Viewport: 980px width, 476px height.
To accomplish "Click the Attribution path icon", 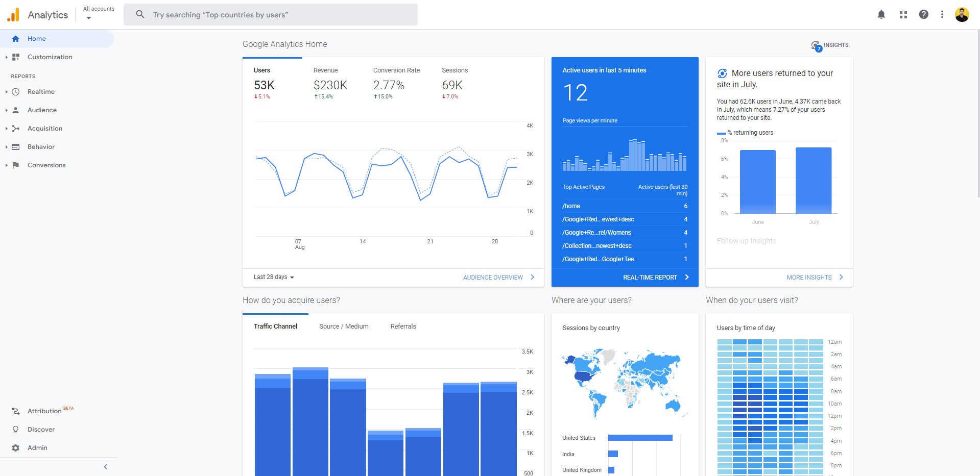I will point(16,411).
